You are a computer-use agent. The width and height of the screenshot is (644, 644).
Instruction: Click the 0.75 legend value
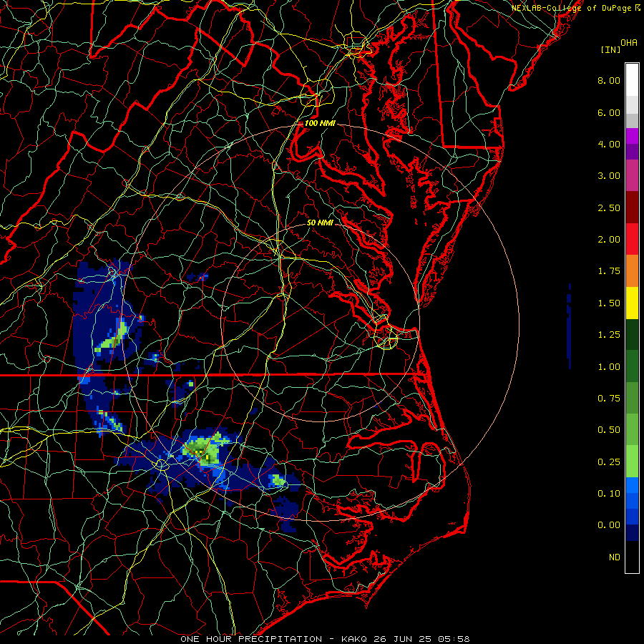point(609,399)
